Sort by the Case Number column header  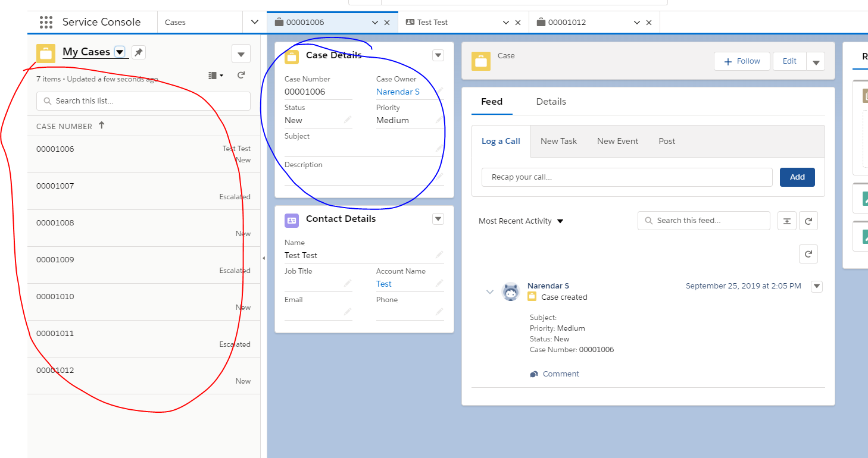pyautogui.click(x=64, y=126)
